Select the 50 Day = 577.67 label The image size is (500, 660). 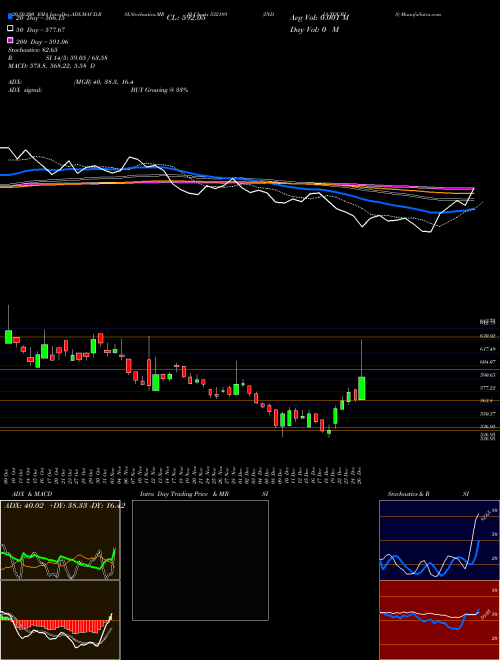tap(42, 30)
